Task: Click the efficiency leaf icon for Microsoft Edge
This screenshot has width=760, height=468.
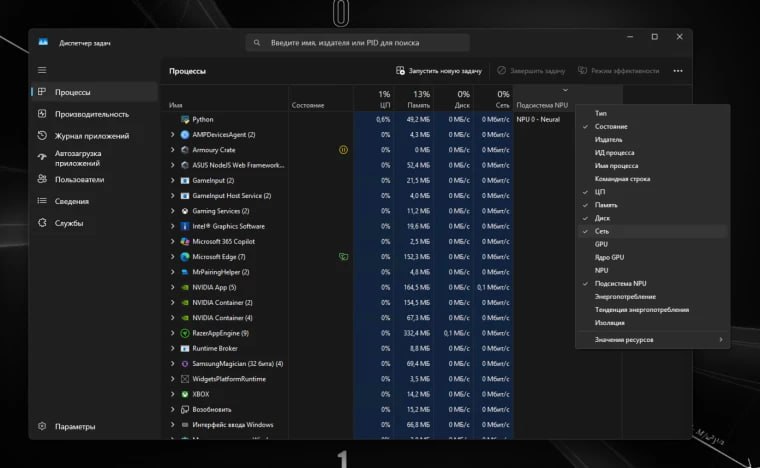Action: [343, 257]
